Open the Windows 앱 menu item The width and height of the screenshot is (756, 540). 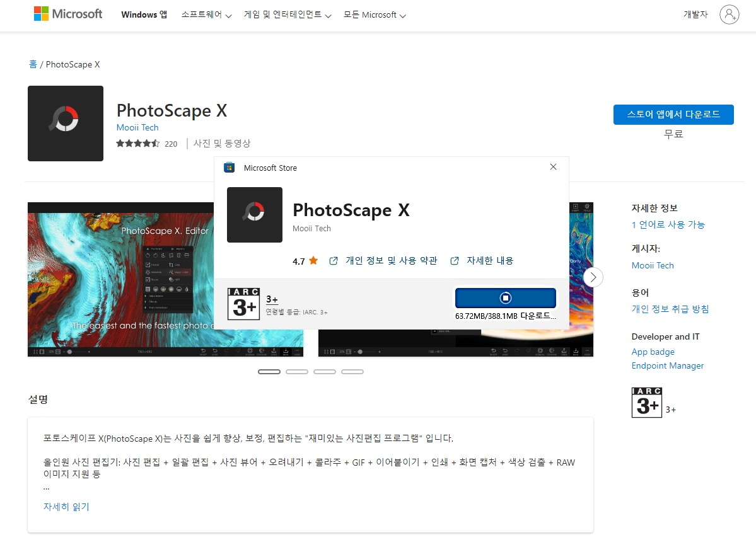(144, 15)
